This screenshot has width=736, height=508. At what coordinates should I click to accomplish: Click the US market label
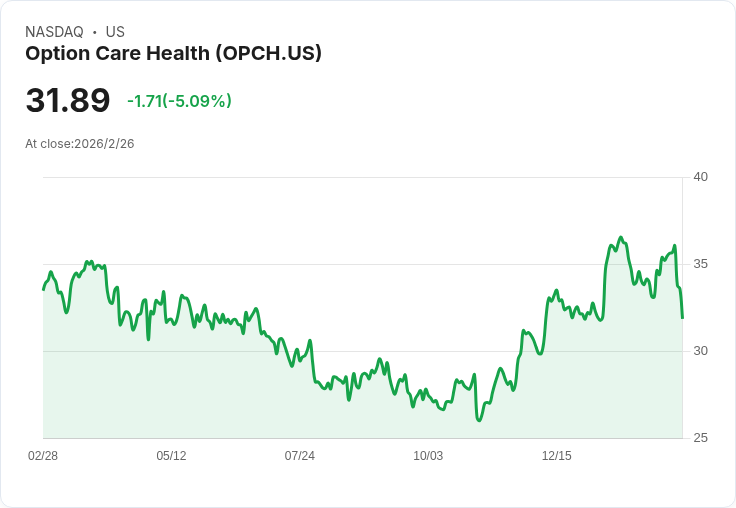(115, 32)
